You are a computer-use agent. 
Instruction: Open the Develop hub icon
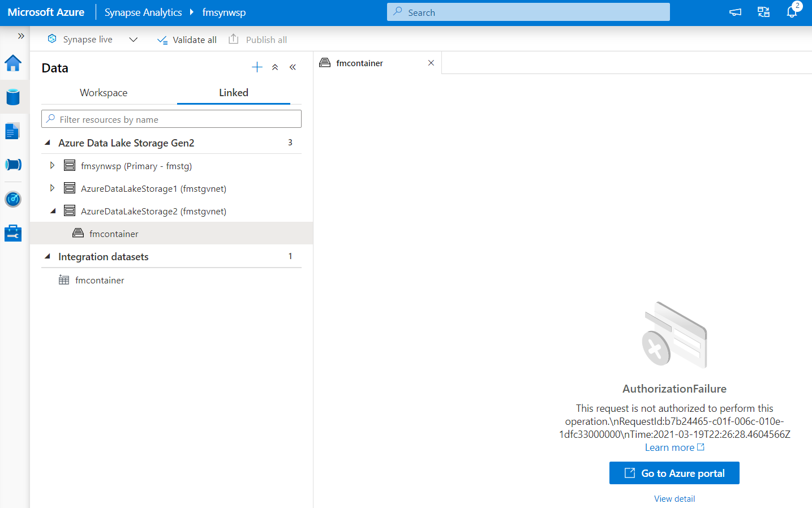coord(12,131)
